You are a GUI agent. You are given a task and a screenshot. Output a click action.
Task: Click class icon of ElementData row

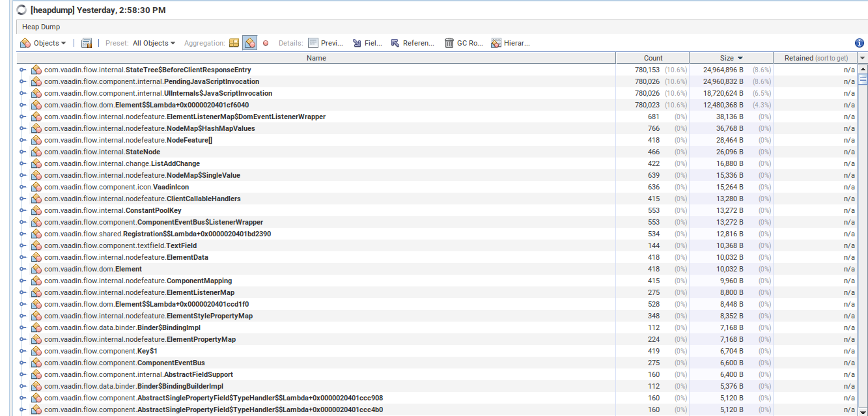tap(36, 257)
